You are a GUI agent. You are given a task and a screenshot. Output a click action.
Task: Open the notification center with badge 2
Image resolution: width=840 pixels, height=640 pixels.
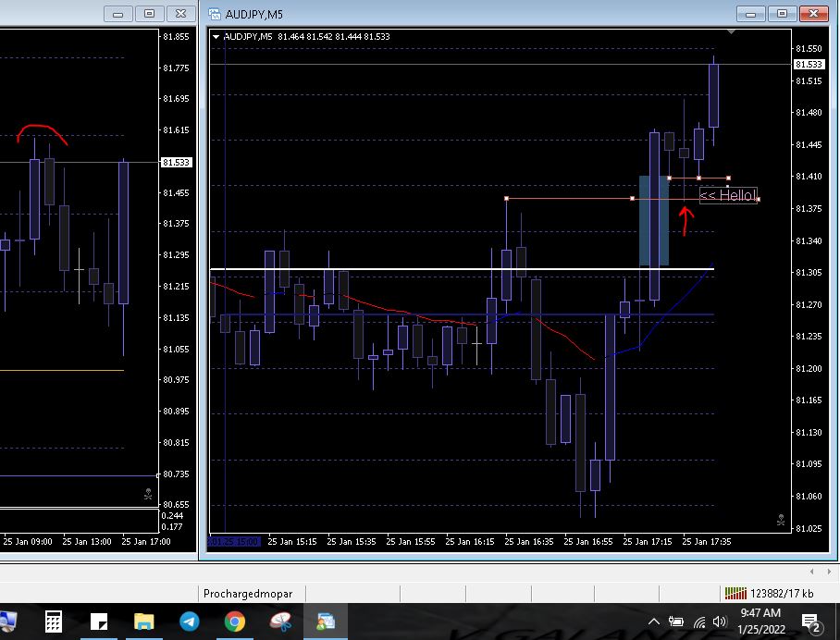pyautogui.click(x=809, y=622)
